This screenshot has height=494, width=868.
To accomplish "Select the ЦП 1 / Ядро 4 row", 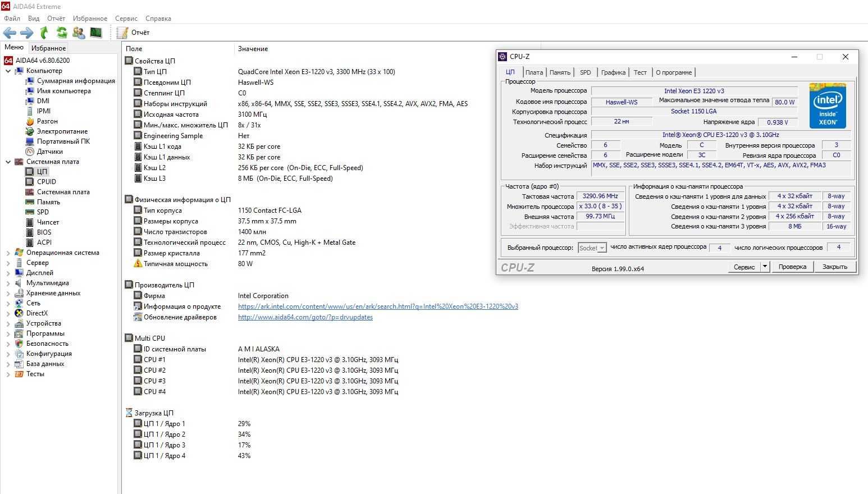I will click(x=192, y=456).
